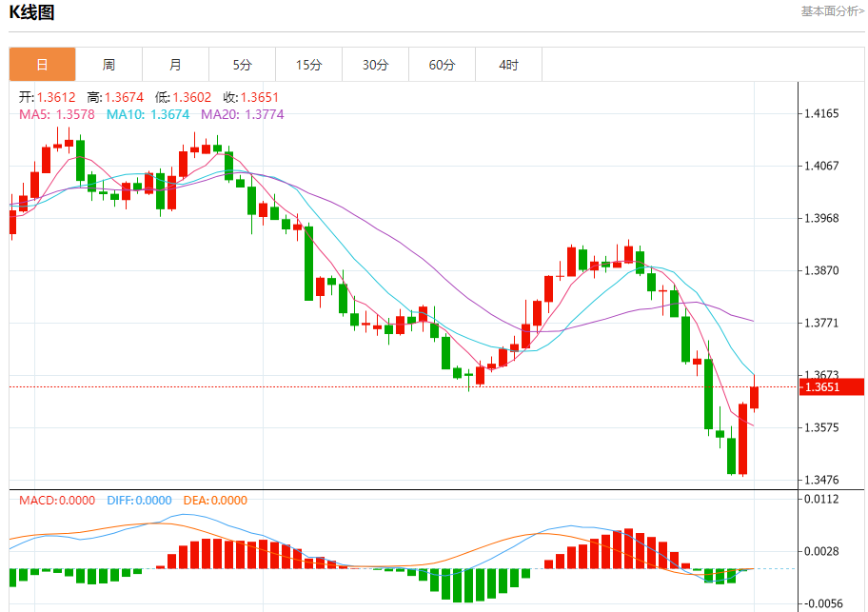The height and width of the screenshot is (612, 868).
Task: Click the DEA value label
Action: (x=214, y=500)
